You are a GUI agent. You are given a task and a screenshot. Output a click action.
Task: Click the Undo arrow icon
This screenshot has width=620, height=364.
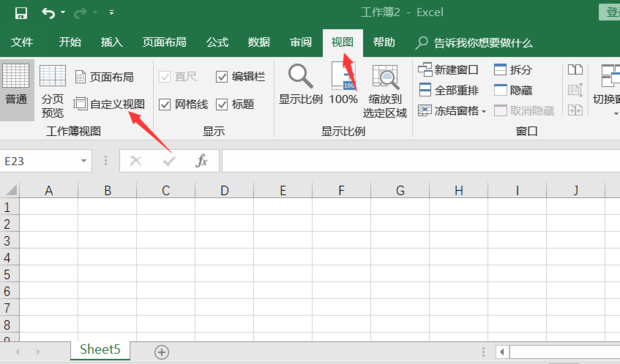48,13
